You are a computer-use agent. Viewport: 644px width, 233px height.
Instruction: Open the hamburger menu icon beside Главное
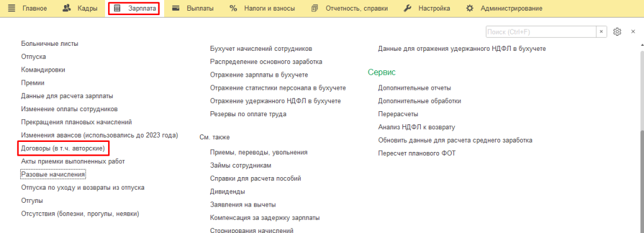(x=11, y=8)
